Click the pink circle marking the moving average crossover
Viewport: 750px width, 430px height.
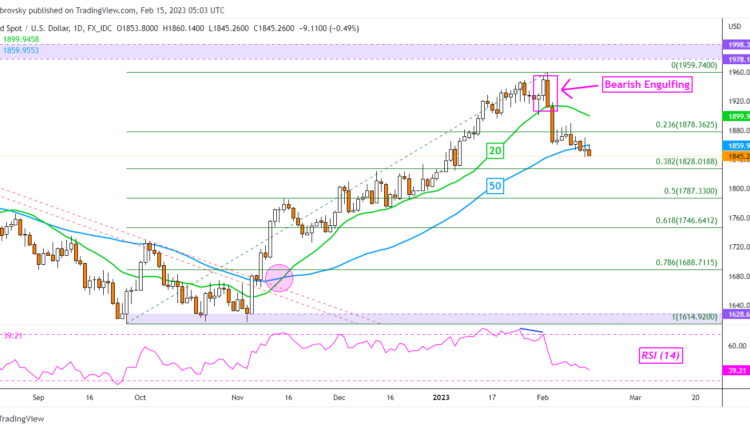[278, 278]
